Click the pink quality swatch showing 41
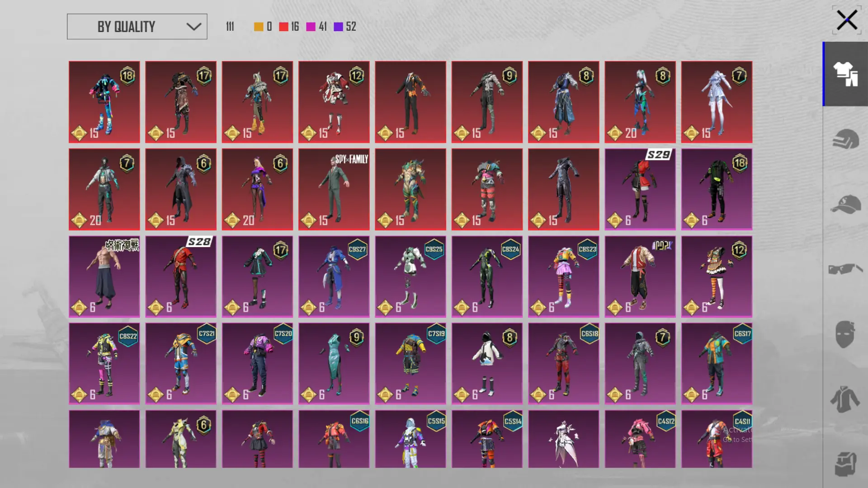Screen dimensions: 868x488 [311, 27]
